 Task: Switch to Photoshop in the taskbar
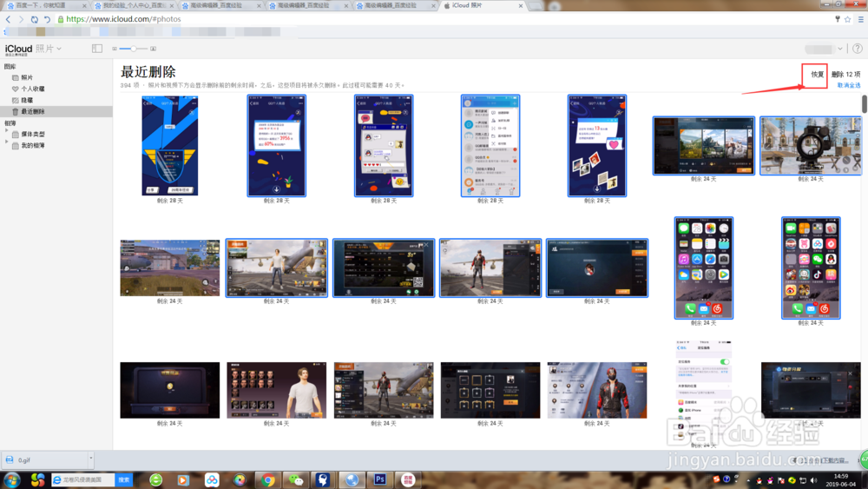point(380,479)
